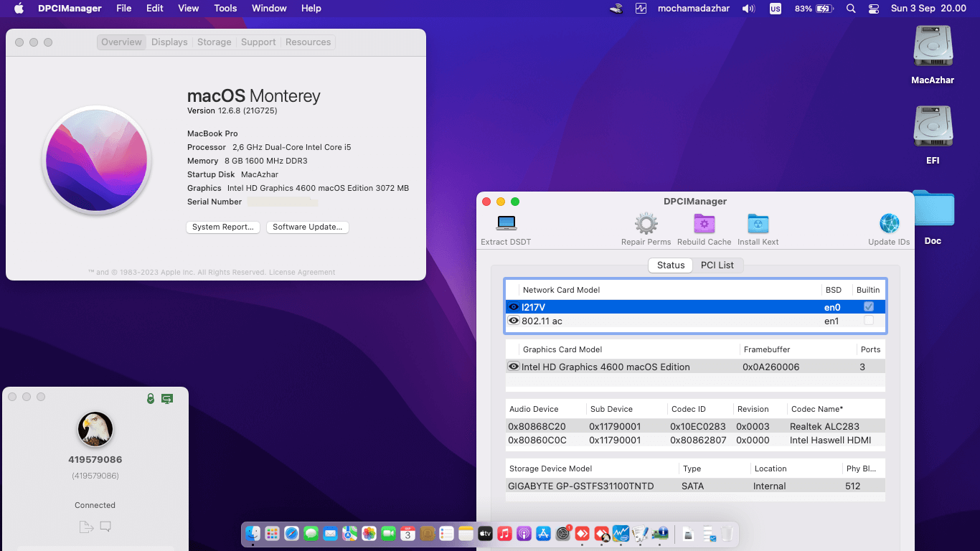
Task: Toggle Builtin checkbox for I217V en0
Action: click(869, 306)
